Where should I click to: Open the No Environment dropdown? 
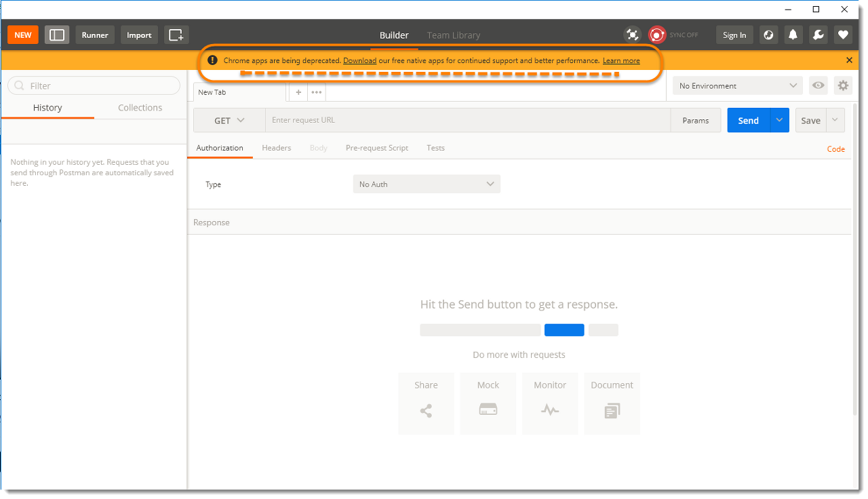[x=738, y=85]
